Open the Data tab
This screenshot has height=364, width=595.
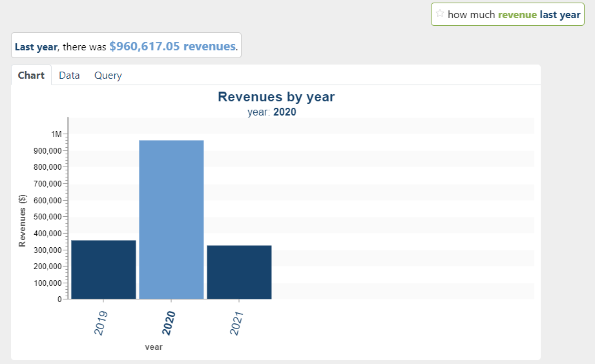(69, 76)
